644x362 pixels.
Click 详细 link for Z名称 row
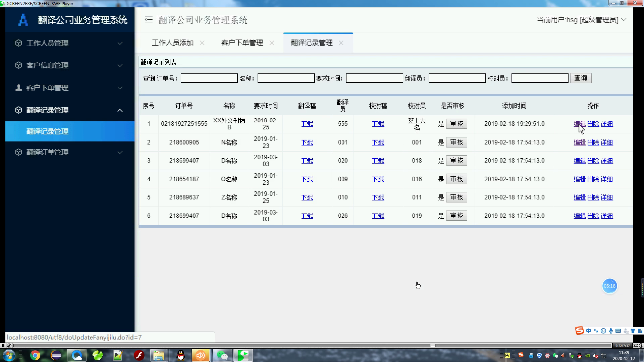coord(607,197)
